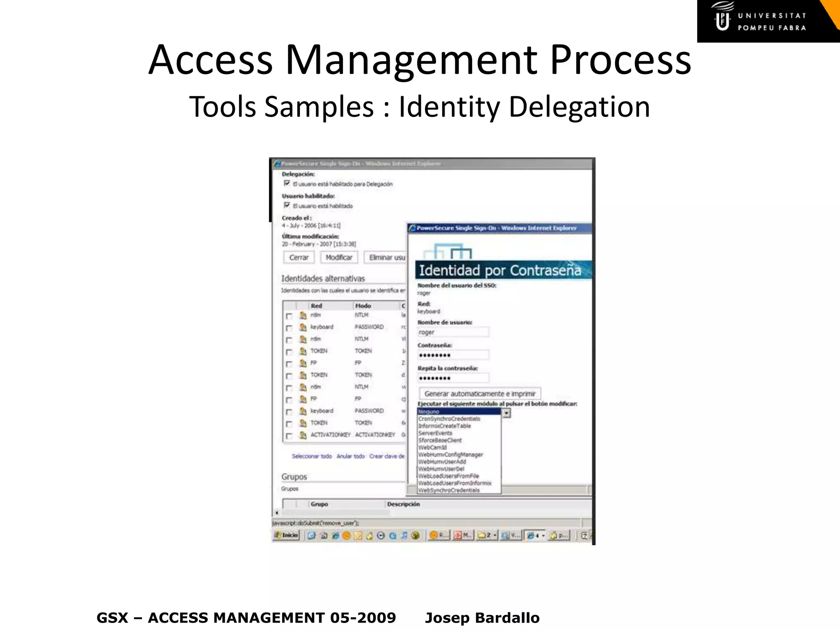
Task: Open the blue G quick launch icon
Action: (x=393, y=535)
